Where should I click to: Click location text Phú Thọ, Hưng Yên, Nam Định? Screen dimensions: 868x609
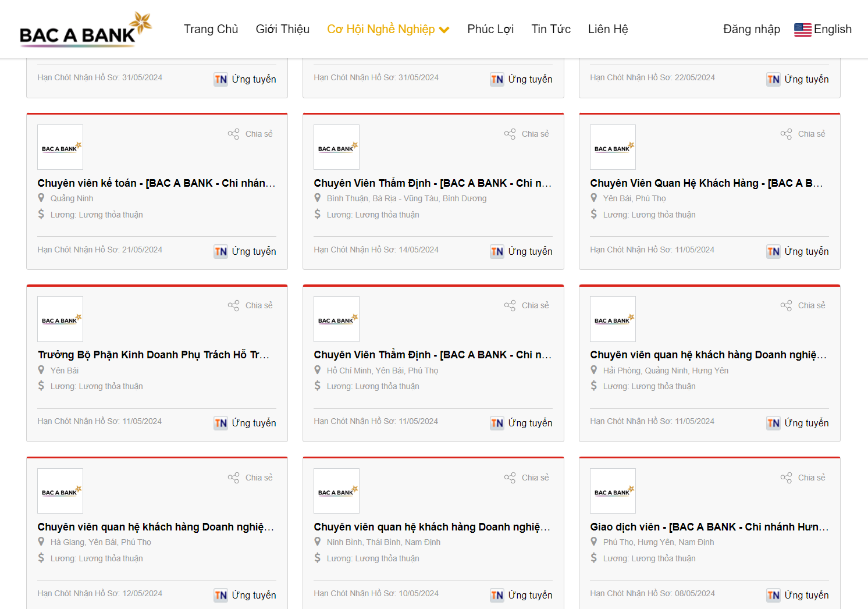point(659,542)
